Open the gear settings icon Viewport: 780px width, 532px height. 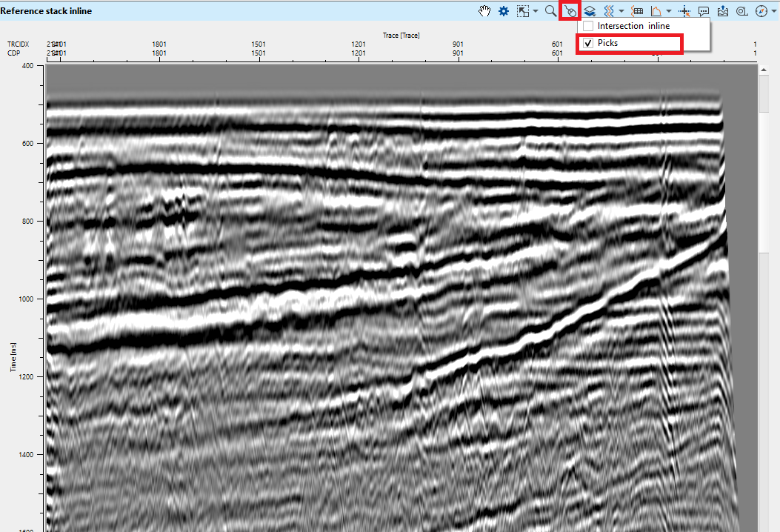pyautogui.click(x=504, y=11)
